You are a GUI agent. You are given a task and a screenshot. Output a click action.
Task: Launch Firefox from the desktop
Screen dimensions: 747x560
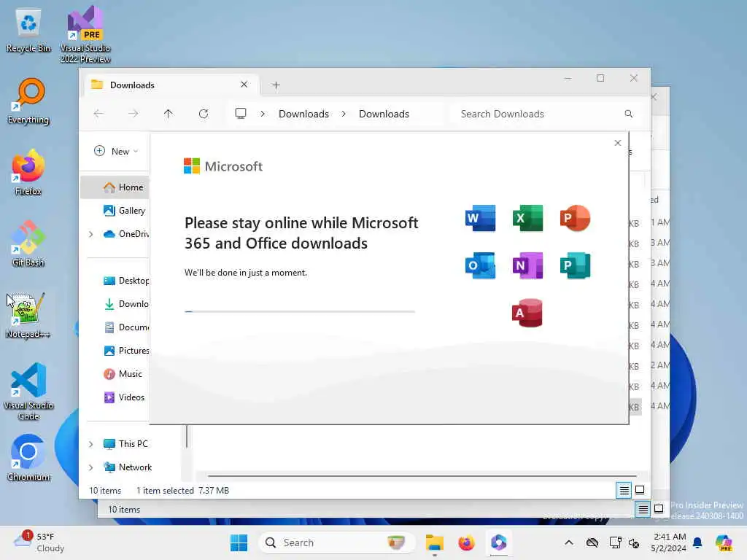click(x=28, y=172)
